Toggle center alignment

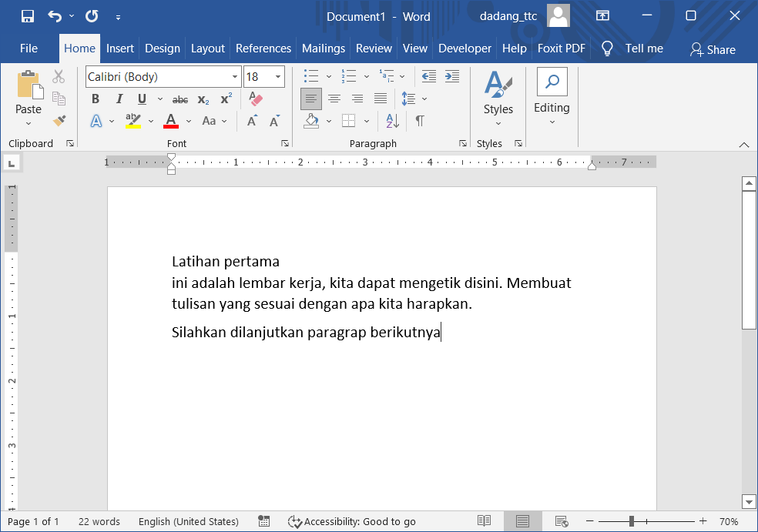point(334,99)
